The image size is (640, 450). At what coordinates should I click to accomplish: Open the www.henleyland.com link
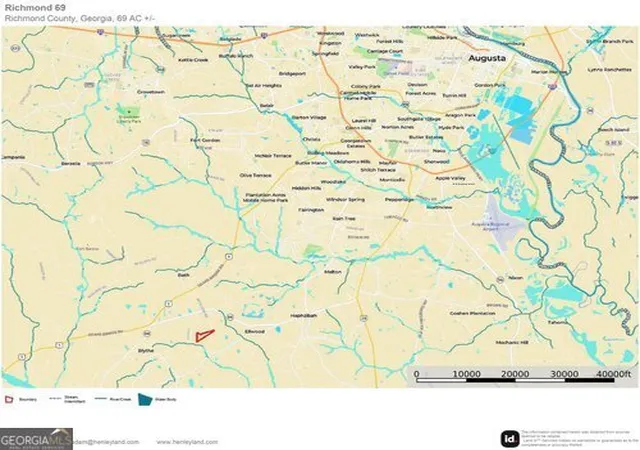(187, 442)
